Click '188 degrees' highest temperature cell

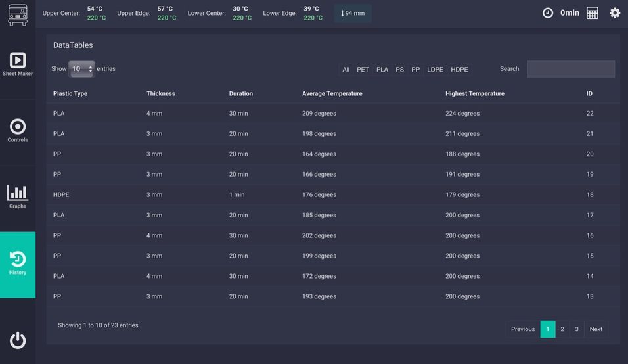click(x=462, y=154)
